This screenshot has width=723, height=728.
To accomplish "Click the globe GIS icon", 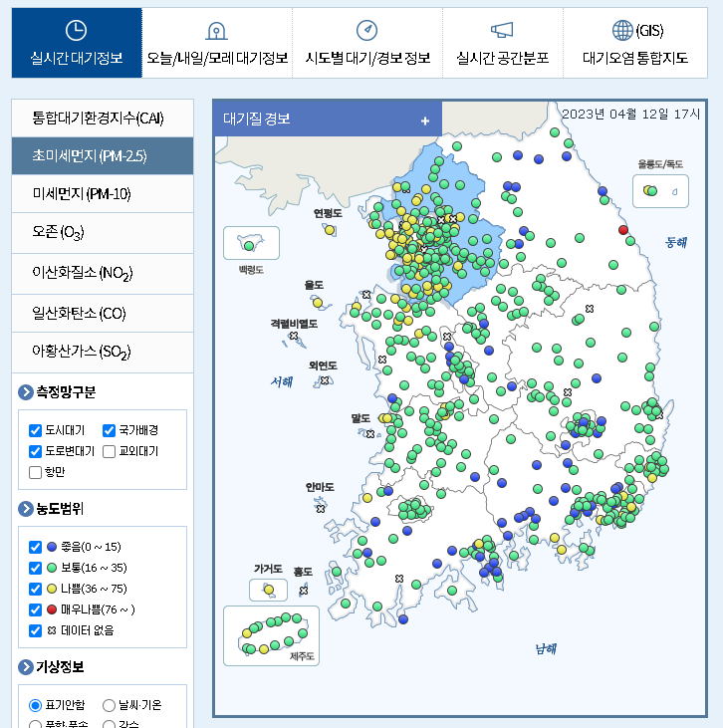I will click(x=622, y=31).
